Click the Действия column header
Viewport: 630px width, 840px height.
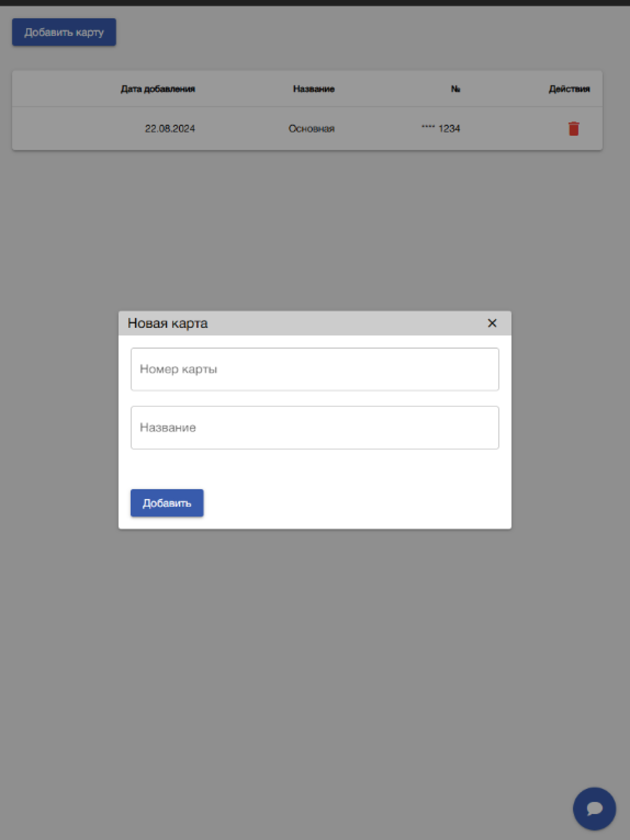coord(569,89)
